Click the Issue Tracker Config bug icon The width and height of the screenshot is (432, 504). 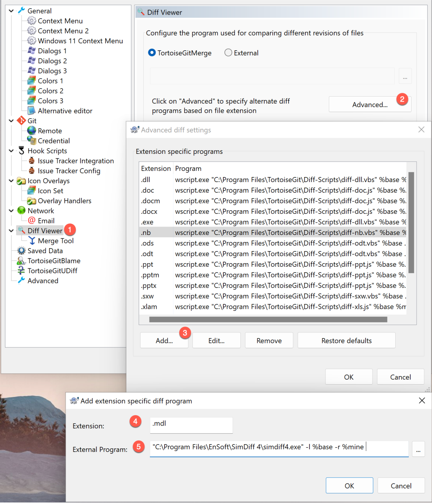pos(32,170)
